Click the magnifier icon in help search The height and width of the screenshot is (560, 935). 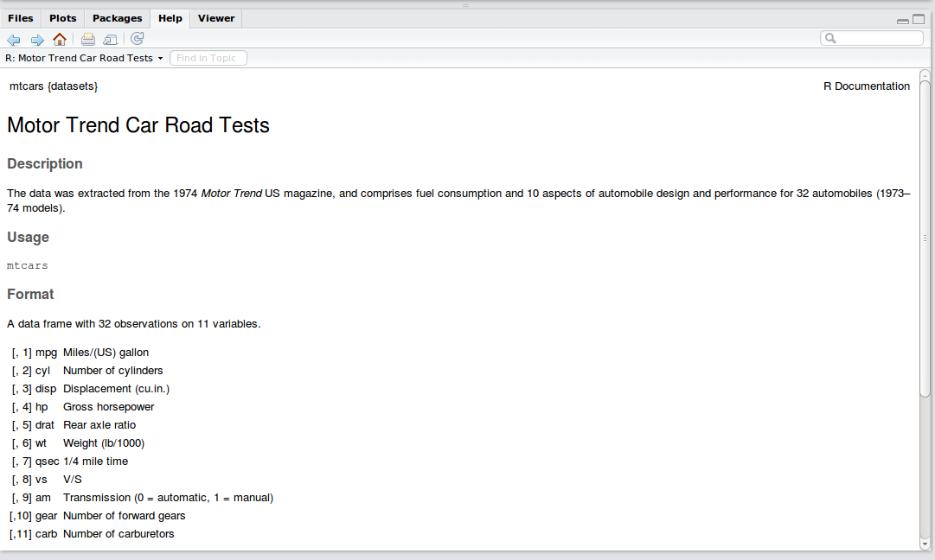click(830, 39)
